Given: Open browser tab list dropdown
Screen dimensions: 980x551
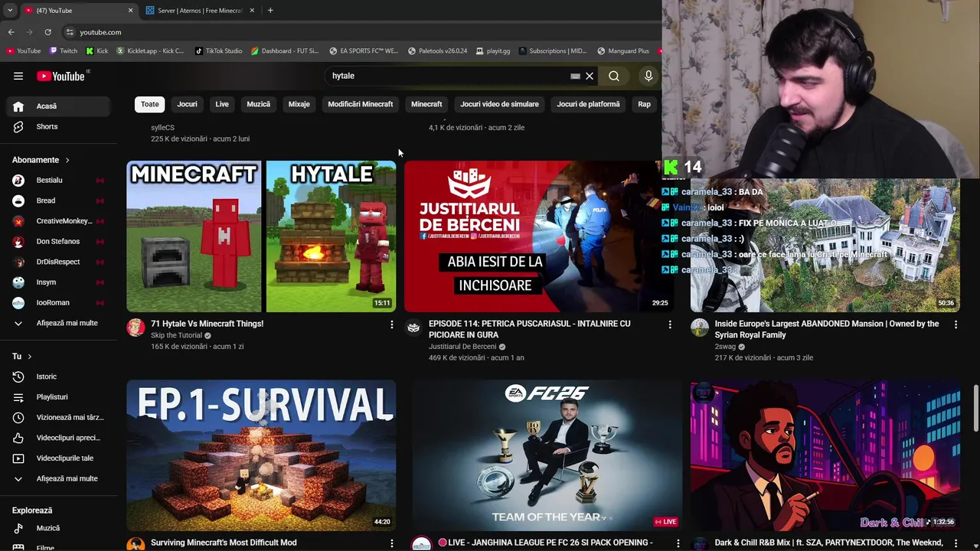Looking at the screenshot, I should tap(10, 11).
